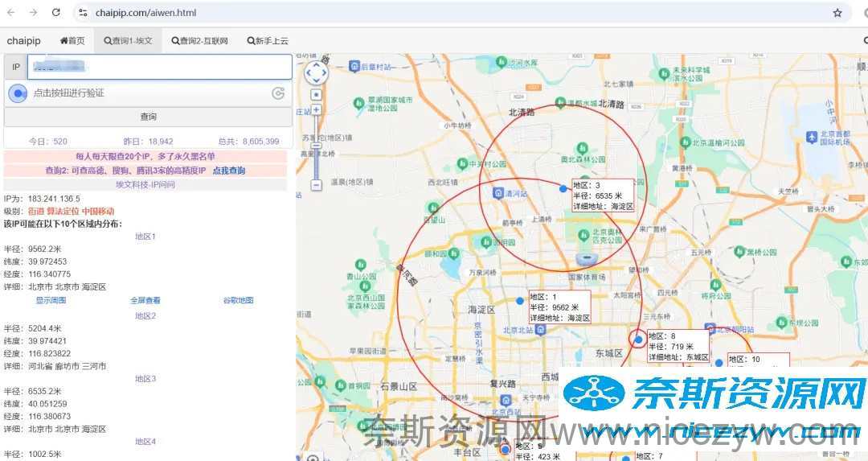
Task: Open 全屏查看 fullscreen link
Action: click(x=145, y=300)
